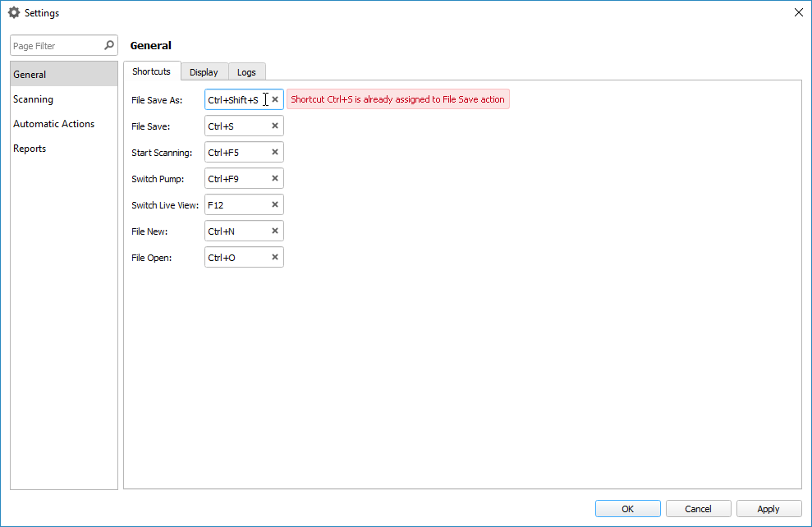The image size is (812, 527).
Task: Clear the Start Scanning shortcut
Action: [275, 152]
